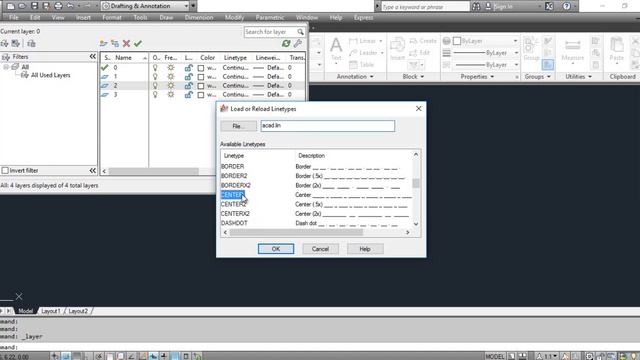Viewport: 640px width, 360px height.
Task: Open the Layer States Manager icon
Action: (x=31, y=43)
